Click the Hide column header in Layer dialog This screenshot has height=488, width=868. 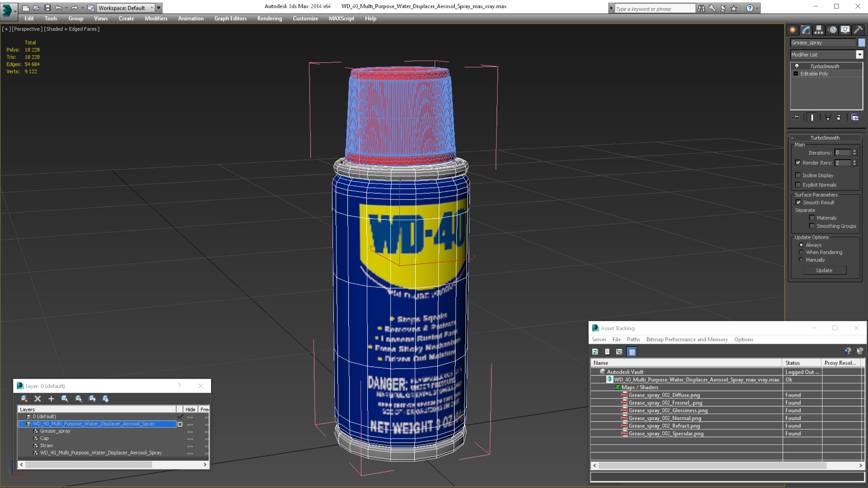[x=190, y=409]
